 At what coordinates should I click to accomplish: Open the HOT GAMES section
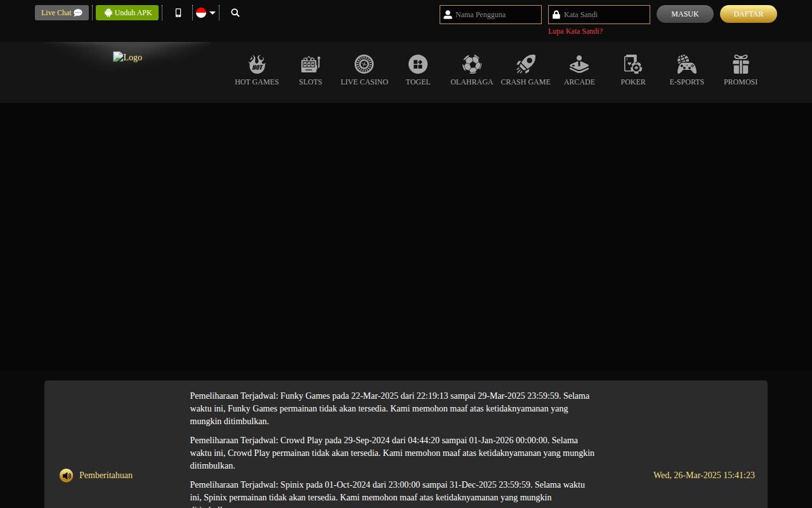[257, 69]
